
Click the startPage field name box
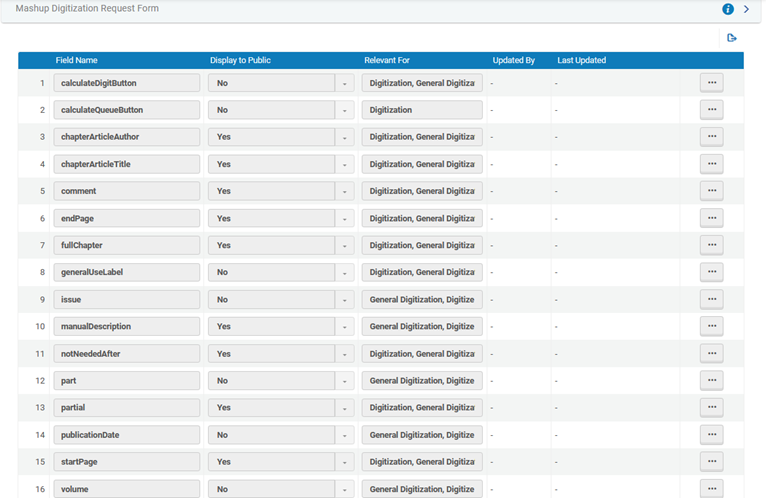point(127,462)
